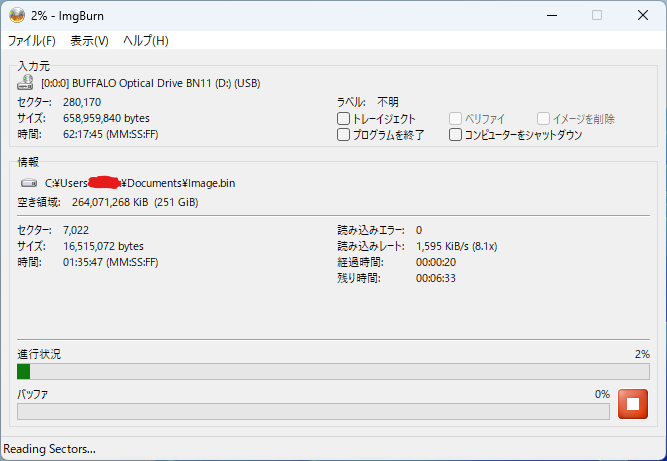Click the greyed-out イメージを削除 checkbox

(x=544, y=119)
